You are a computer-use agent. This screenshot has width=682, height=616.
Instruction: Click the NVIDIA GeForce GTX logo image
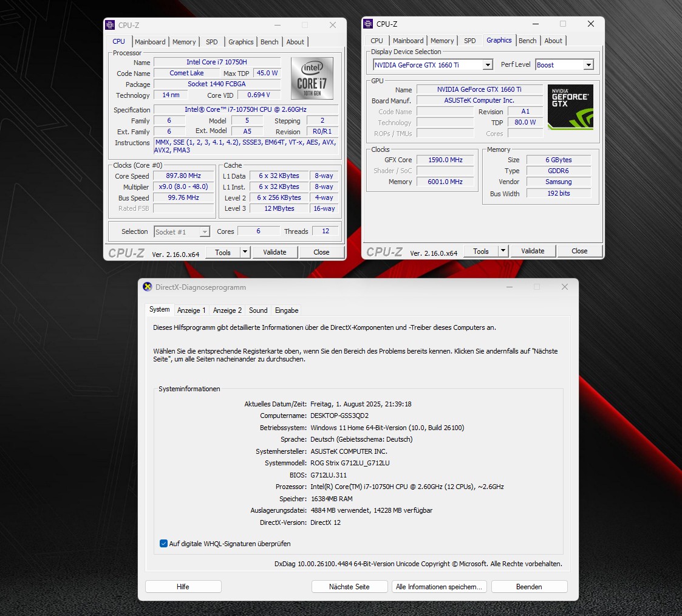click(570, 107)
